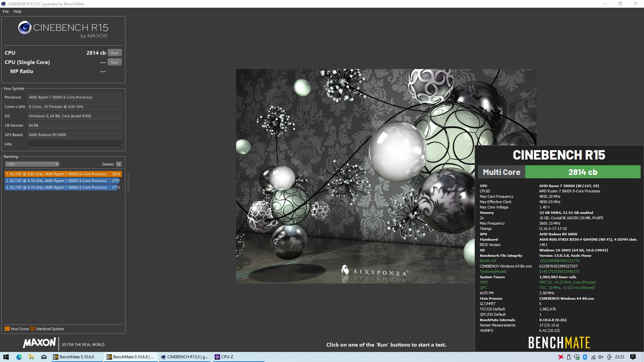The width and height of the screenshot is (644, 362).
Task: Open the Action Center notification icon
Action: point(633,357)
